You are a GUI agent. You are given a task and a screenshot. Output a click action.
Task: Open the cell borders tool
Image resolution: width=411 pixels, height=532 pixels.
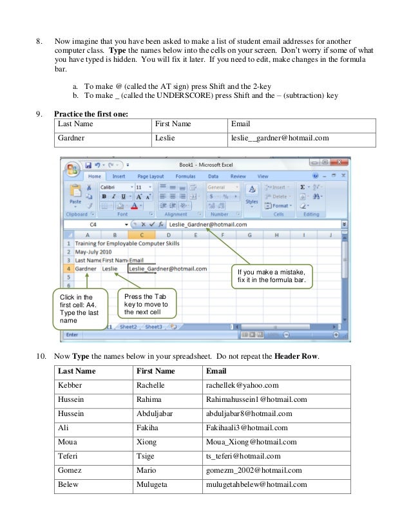point(104,205)
